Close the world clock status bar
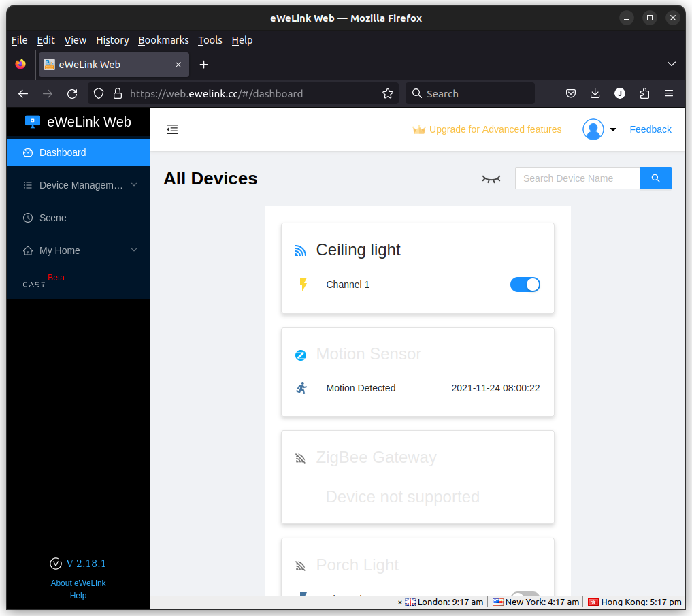 pos(400,602)
